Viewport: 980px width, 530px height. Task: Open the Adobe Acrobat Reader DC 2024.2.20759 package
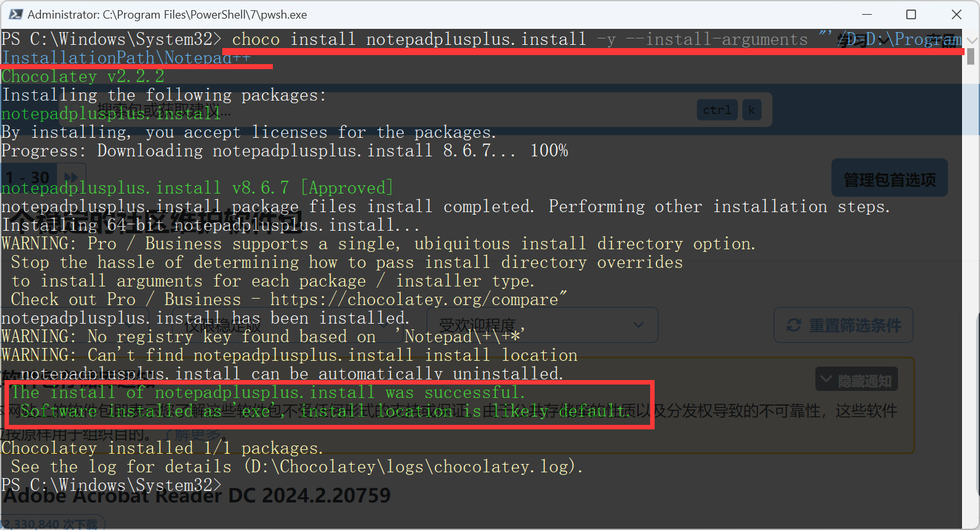tap(197, 495)
